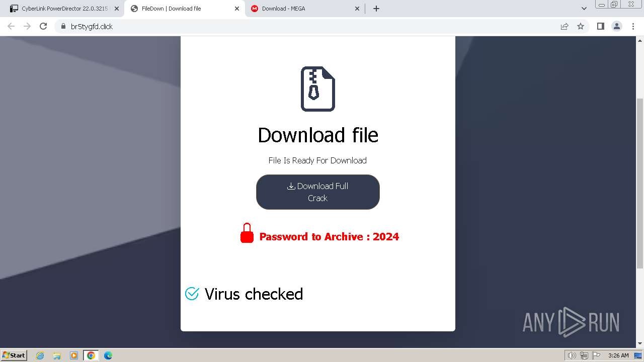Bookmark this page with star icon
The height and width of the screenshot is (362, 644).
[581, 26]
